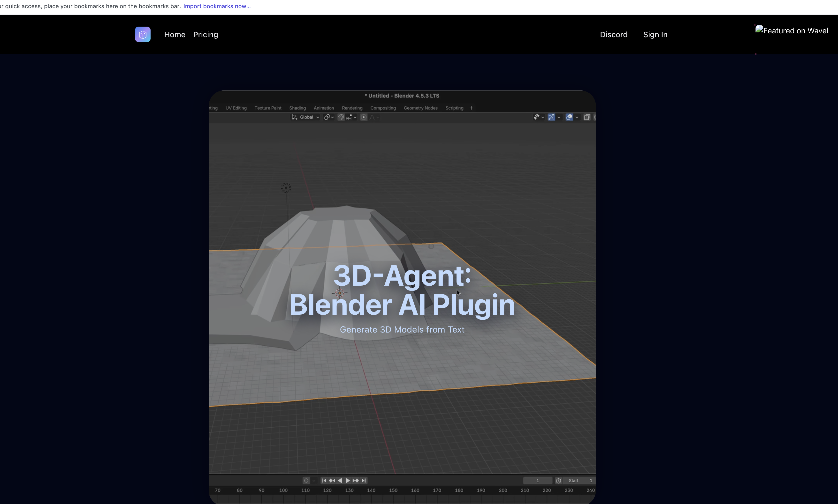Switch to the Geometry Nodes workspace tab

click(x=420, y=108)
